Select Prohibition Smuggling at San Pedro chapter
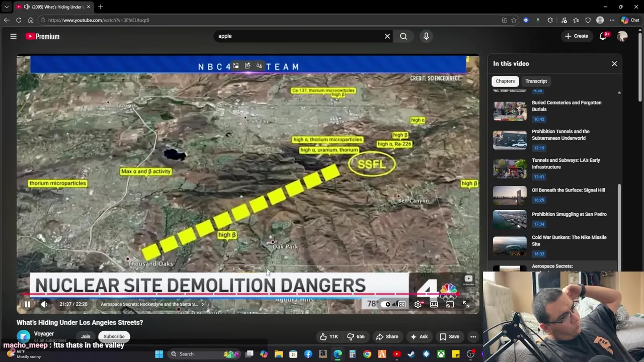The height and width of the screenshot is (362, 644). (x=555, y=220)
